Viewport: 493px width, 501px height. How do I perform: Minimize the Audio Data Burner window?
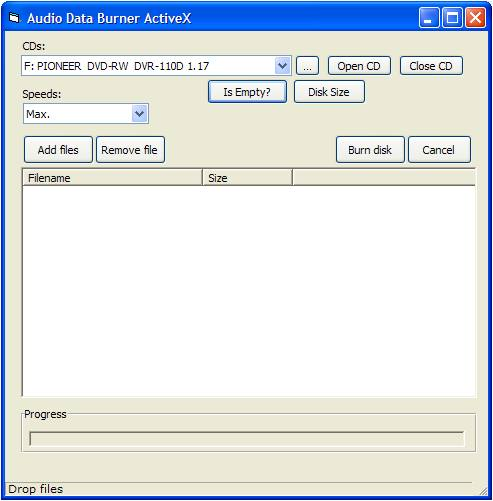point(429,17)
